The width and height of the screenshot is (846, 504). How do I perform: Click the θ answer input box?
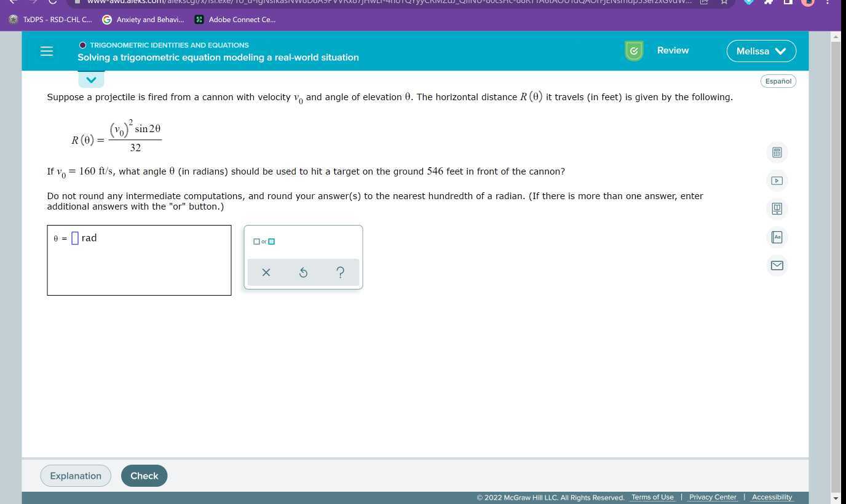(74, 238)
